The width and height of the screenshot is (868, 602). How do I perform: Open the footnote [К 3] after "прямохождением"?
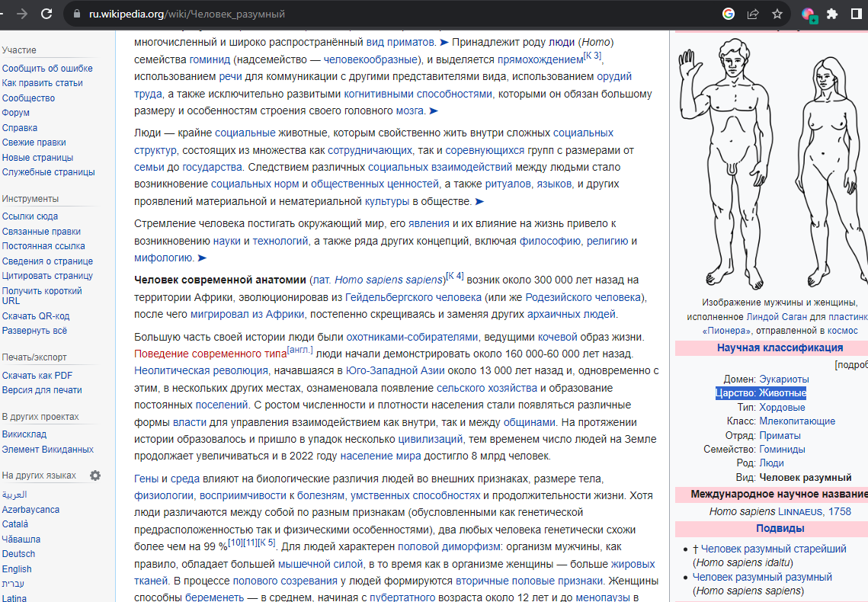tap(592, 56)
